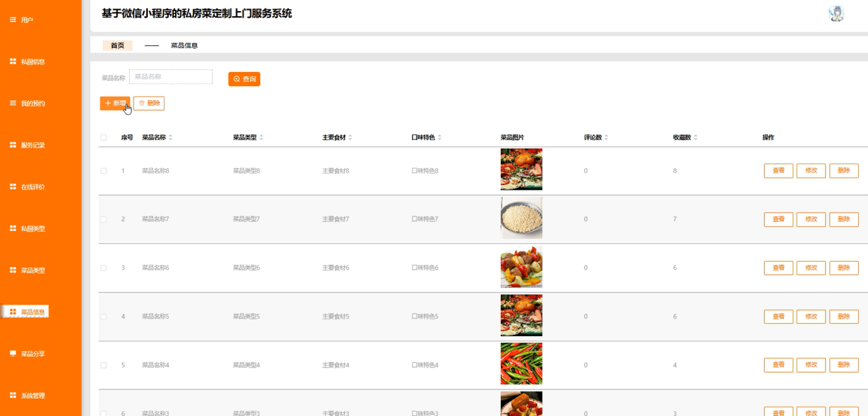The width and height of the screenshot is (868, 416).
Task: Click the 我的预约 list icon
Action: click(13, 103)
